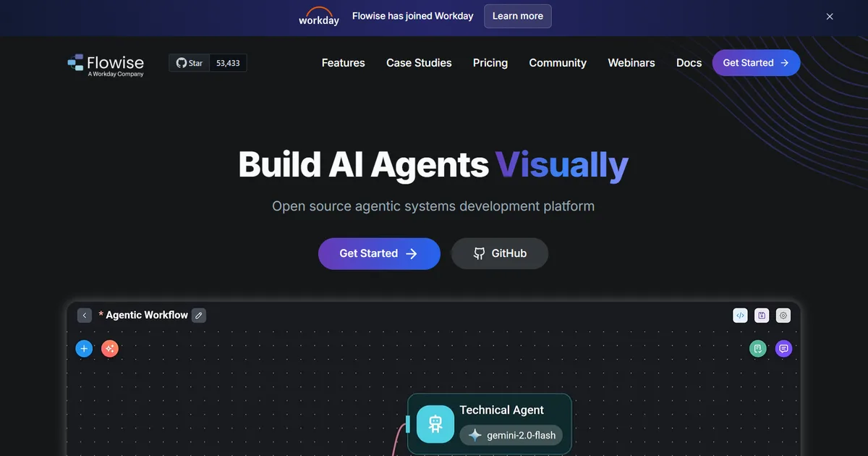The height and width of the screenshot is (456, 868).
Task: Click the blue add node plus button
Action: point(84,349)
